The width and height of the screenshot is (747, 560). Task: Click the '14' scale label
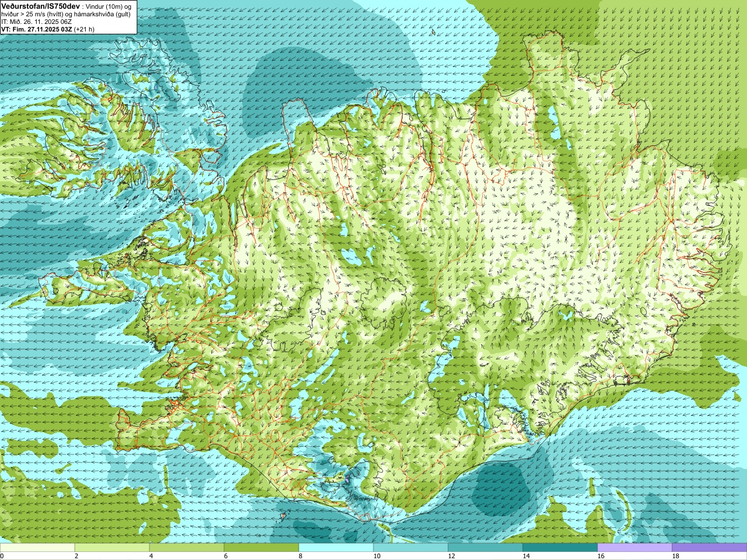526,556
